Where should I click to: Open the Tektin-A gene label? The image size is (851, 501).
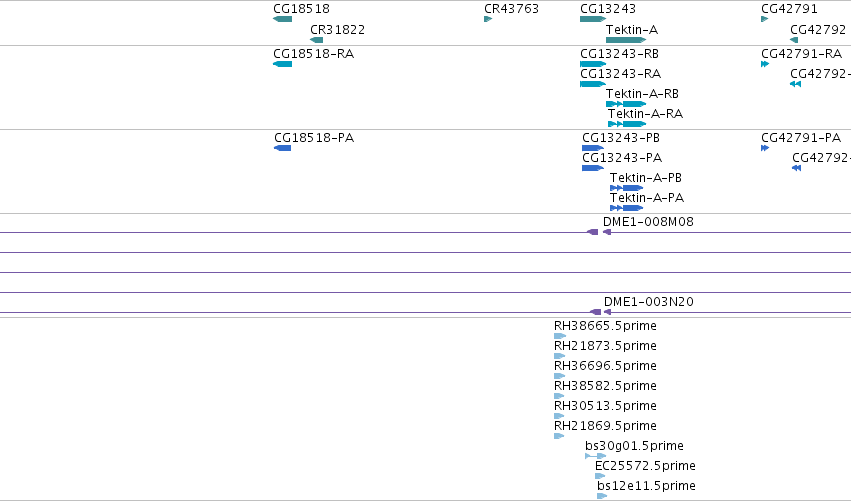[632, 30]
